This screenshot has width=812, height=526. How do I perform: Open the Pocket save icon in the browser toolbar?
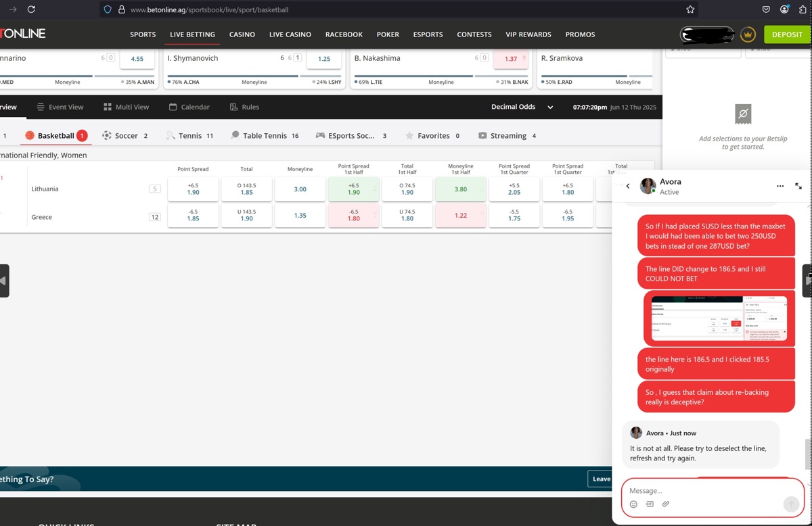tap(766, 9)
